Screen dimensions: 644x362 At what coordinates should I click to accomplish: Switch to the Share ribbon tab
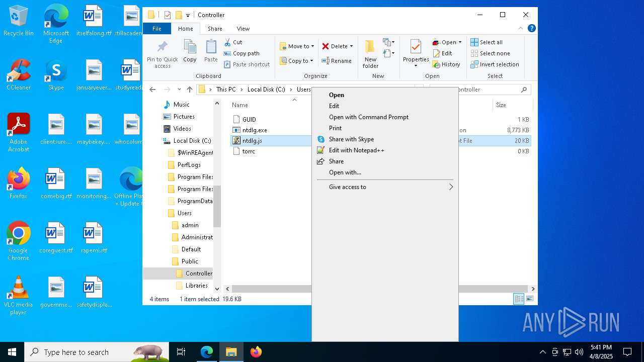point(215,29)
